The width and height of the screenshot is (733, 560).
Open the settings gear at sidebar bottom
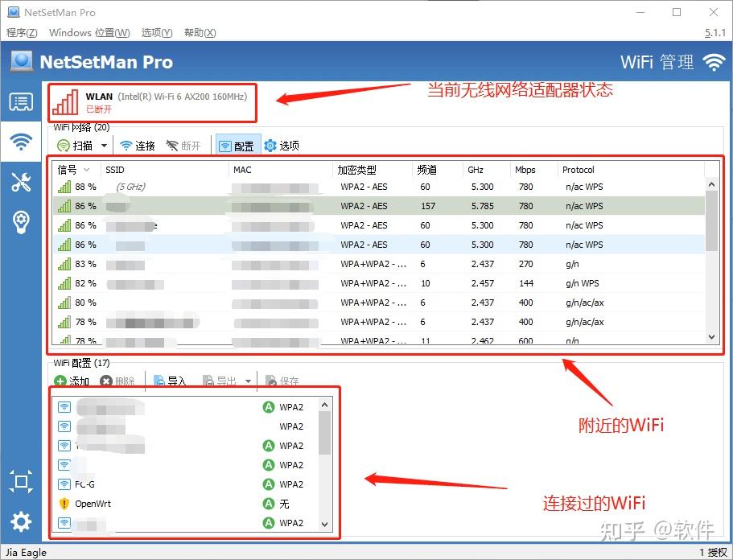(x=21, y=521)
